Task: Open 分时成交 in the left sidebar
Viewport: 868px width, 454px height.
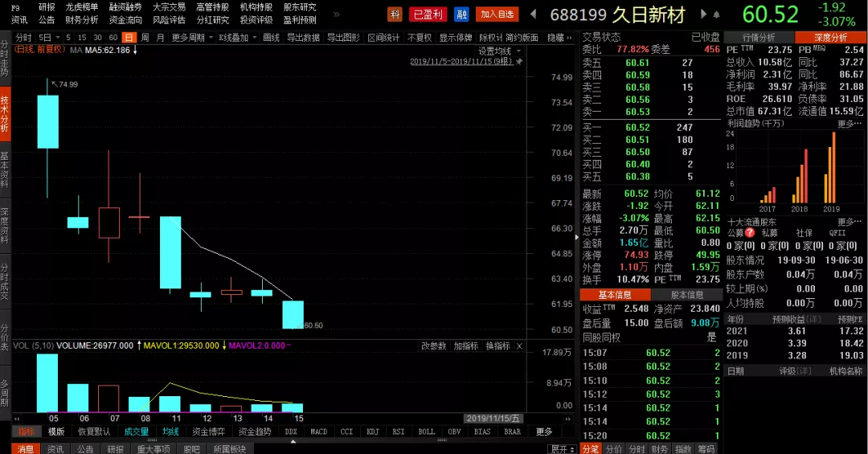Action: coord(5,281)
